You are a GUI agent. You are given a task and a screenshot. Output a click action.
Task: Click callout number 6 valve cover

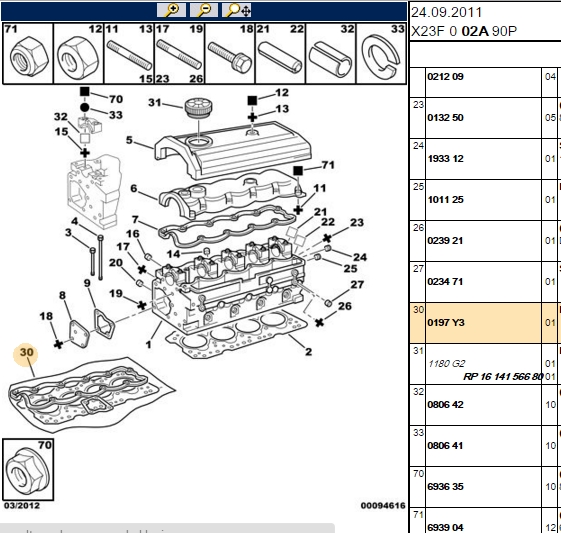click(x=133, y=188)
